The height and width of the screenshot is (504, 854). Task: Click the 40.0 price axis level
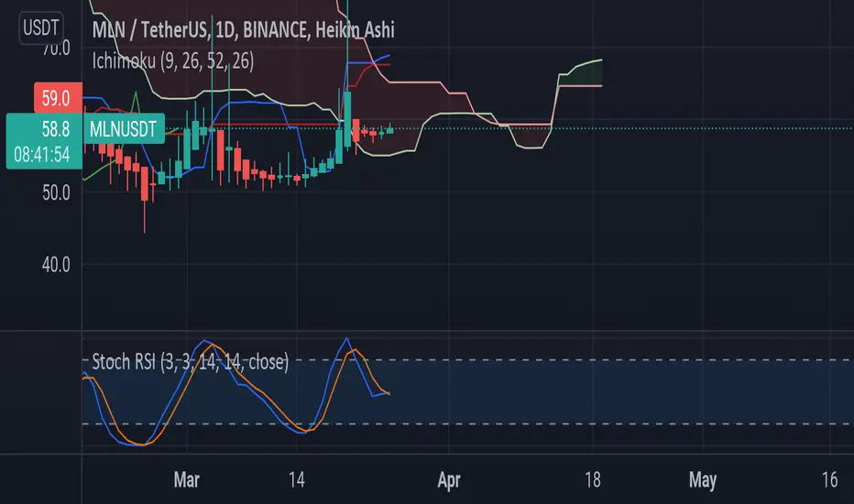(56, 265)
